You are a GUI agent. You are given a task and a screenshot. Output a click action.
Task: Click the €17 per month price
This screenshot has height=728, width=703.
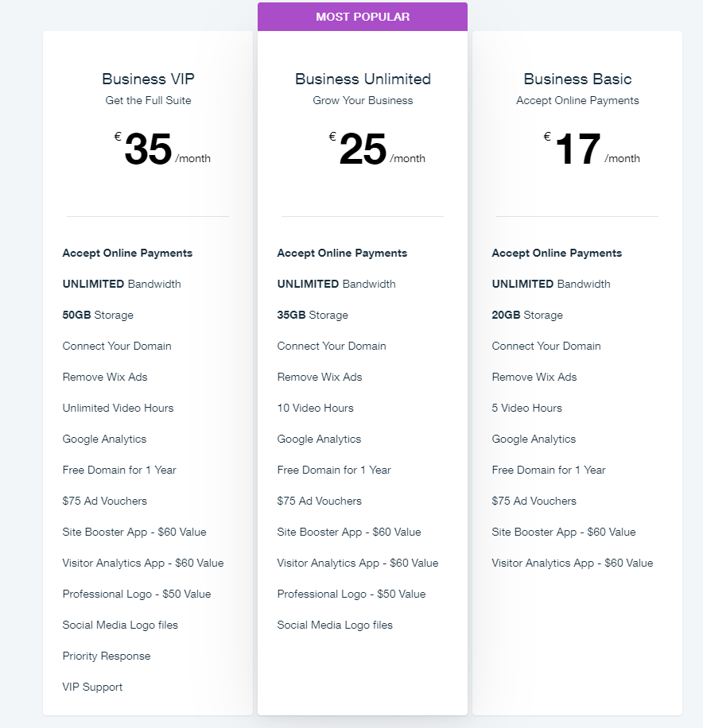click(x=592, y=149)
